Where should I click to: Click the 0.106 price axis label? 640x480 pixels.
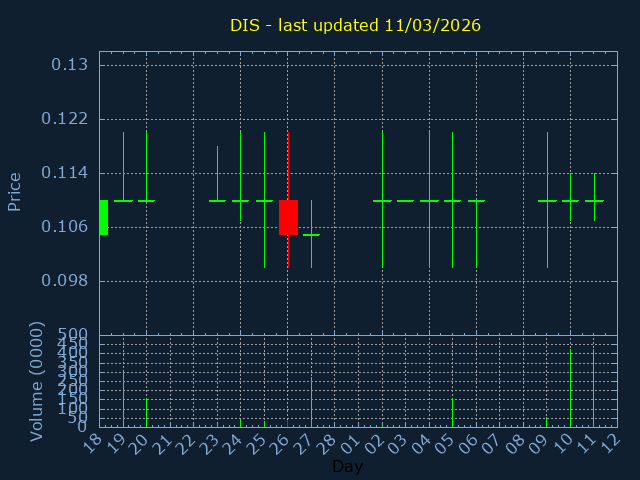click(x=64, y=227)
